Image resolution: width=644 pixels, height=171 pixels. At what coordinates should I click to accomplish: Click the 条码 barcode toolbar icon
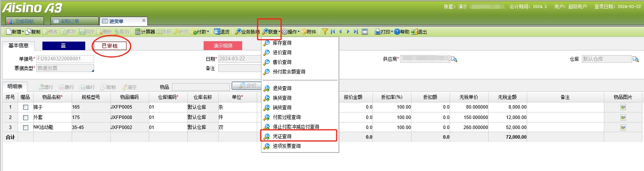tap(159, 32)
